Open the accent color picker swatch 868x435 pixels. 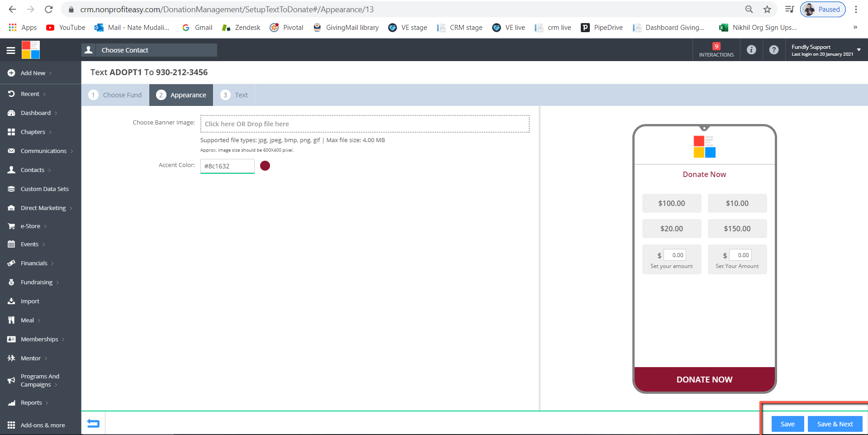[x=265, y=166]
